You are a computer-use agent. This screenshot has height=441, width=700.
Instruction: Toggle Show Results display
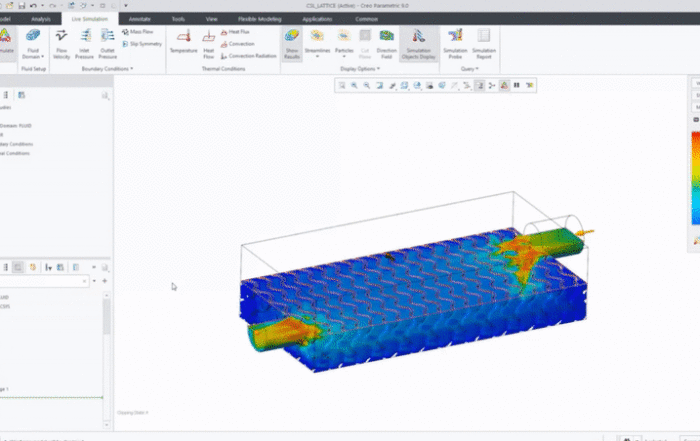coord(292,44)
